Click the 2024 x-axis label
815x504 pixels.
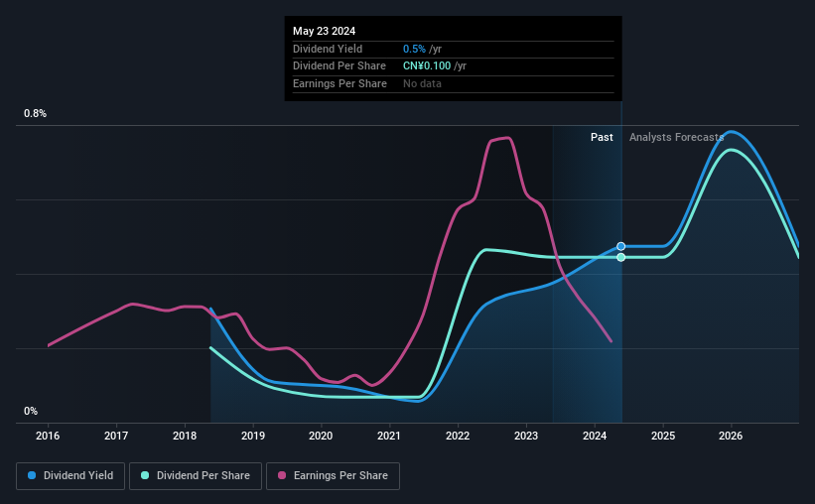coord(595,436)
